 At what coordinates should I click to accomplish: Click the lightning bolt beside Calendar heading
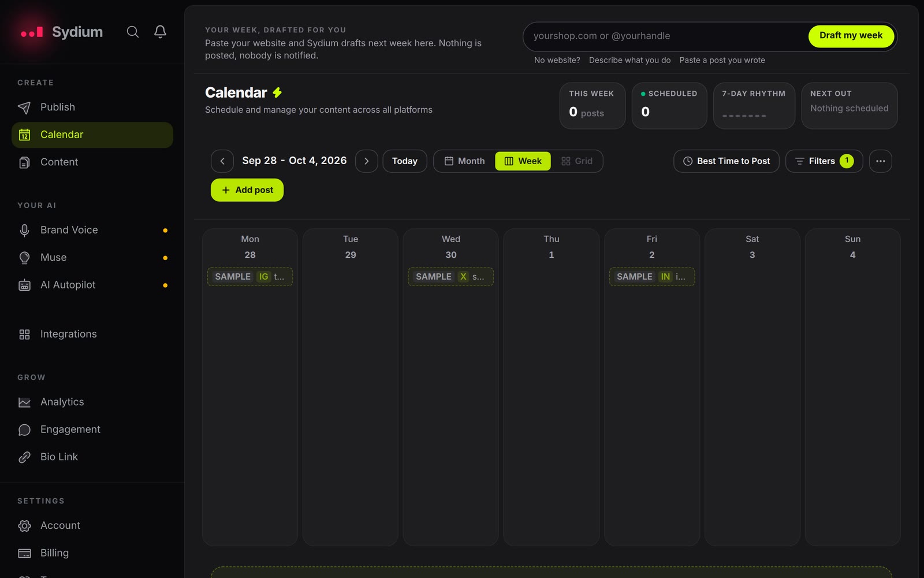(277, 92)
